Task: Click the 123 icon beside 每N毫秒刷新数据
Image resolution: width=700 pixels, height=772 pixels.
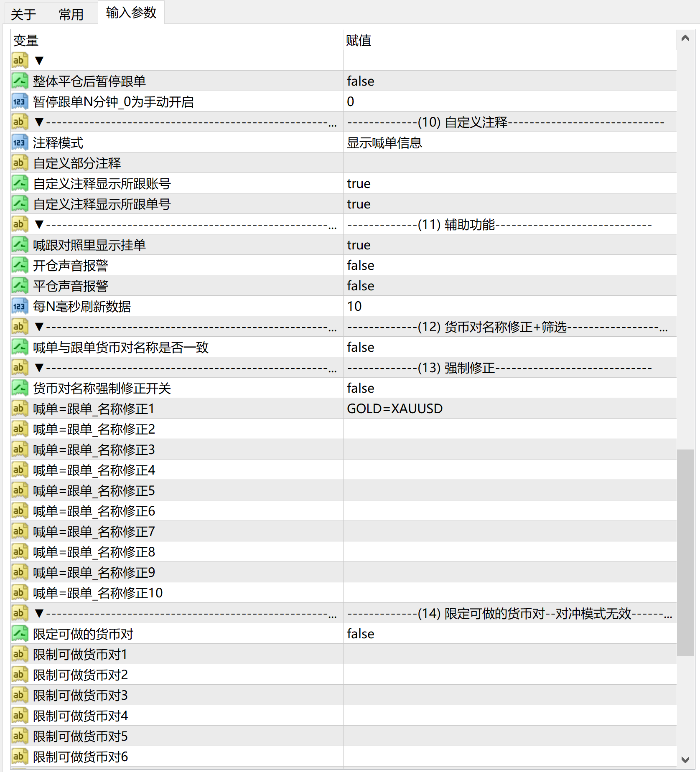Action: (x=19, y=306)
